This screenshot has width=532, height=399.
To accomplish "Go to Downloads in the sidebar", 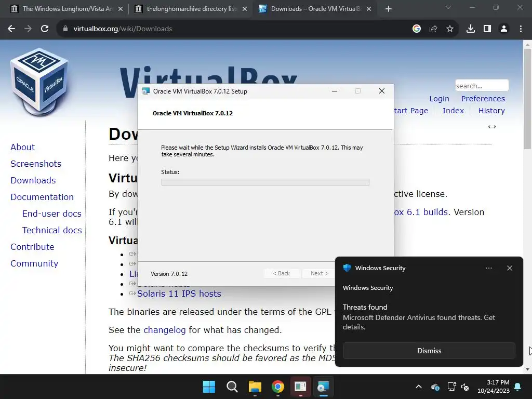I will point(33,180).
